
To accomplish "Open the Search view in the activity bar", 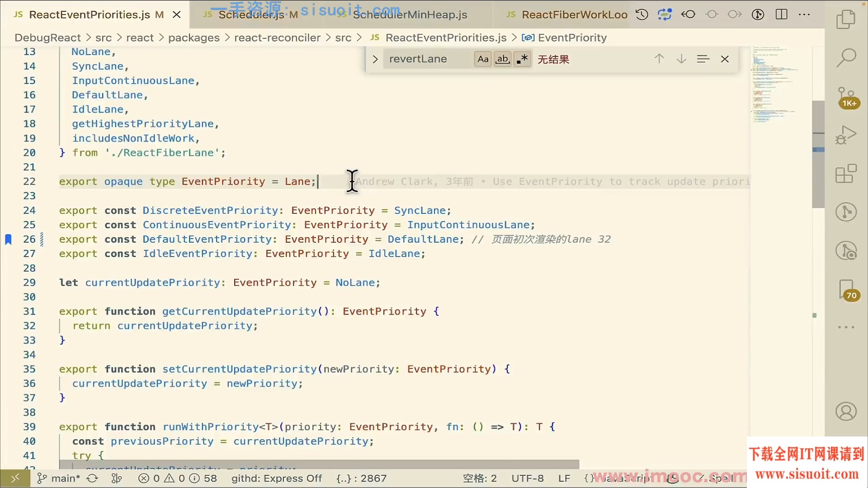I will (846, 58).
